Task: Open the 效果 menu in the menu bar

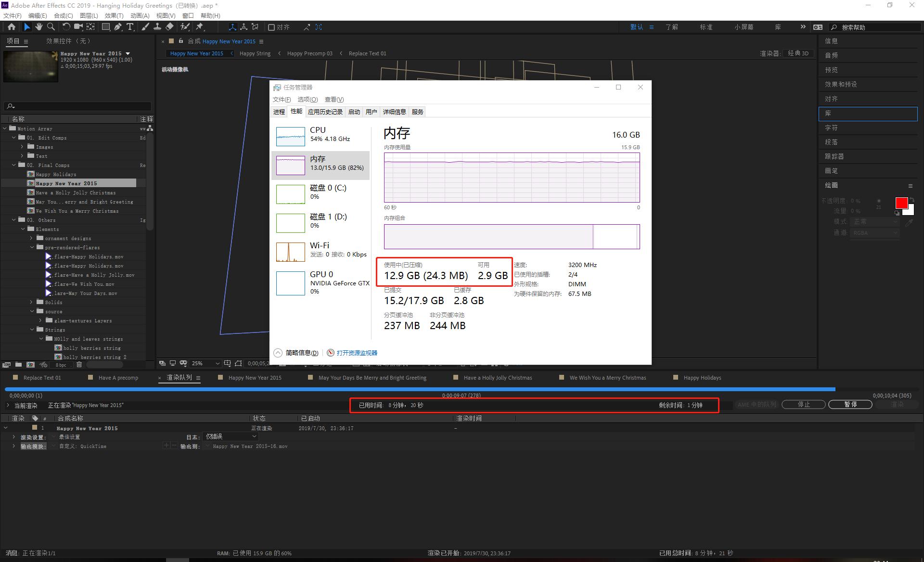Action: pyautogui.click(x=115, y=15)
